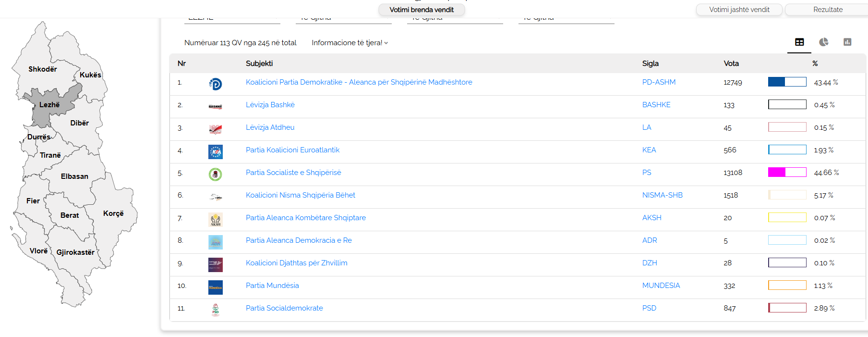Open Partia Socialdemokrate link
Screen dimensions: 868x337
click(284, 308)
